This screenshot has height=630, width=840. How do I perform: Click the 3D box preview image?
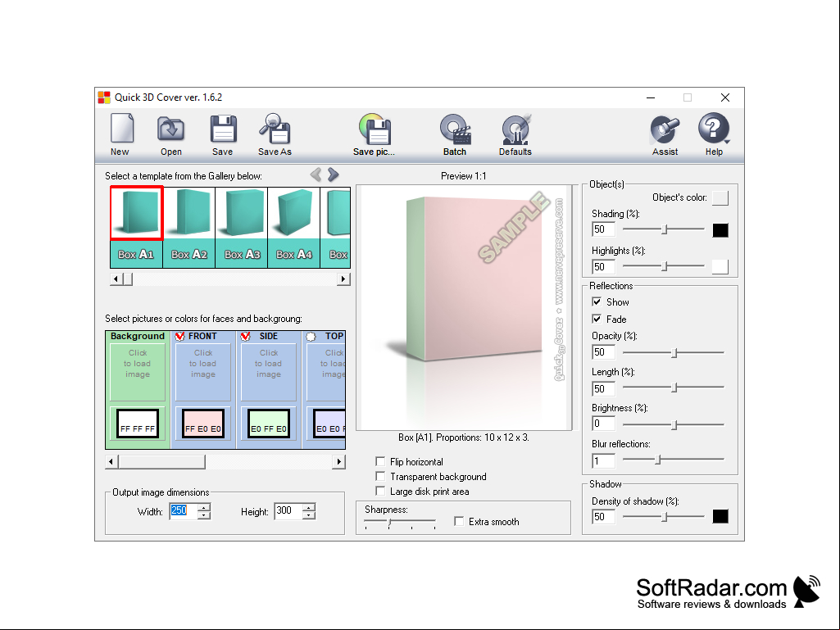[x=464, y=307]
